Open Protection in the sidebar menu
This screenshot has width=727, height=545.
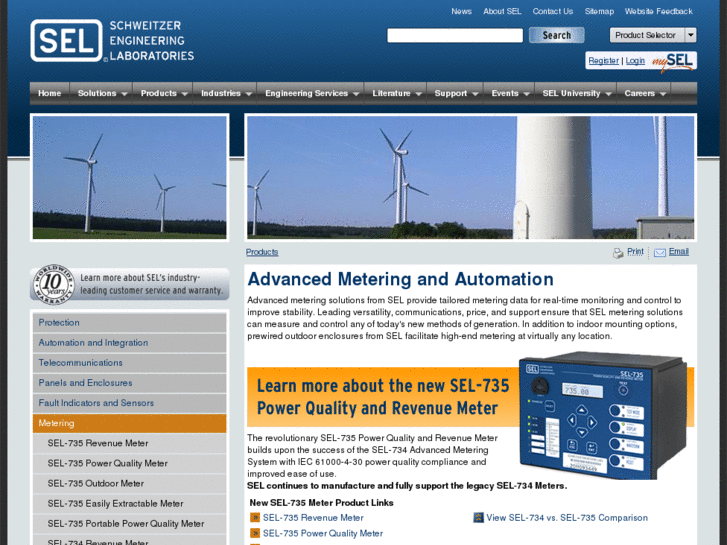coord(129,322)
